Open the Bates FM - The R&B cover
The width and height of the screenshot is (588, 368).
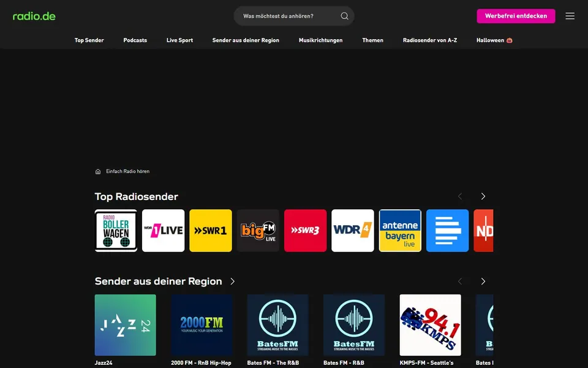(277, 325)
